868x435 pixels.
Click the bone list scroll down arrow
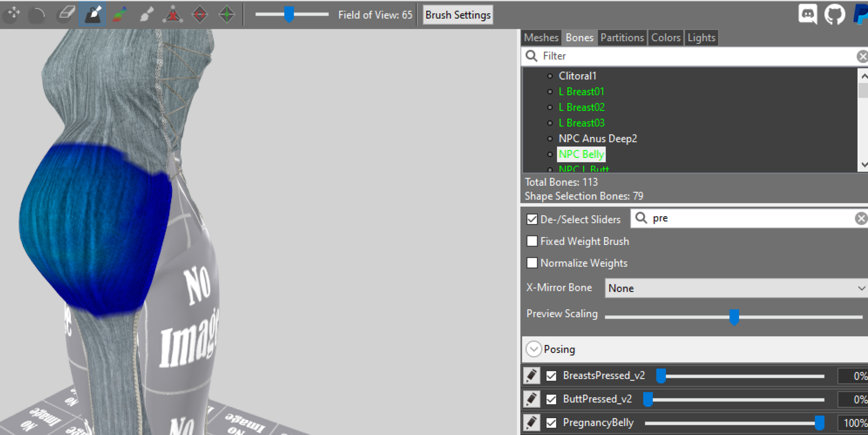coord(863,165)
